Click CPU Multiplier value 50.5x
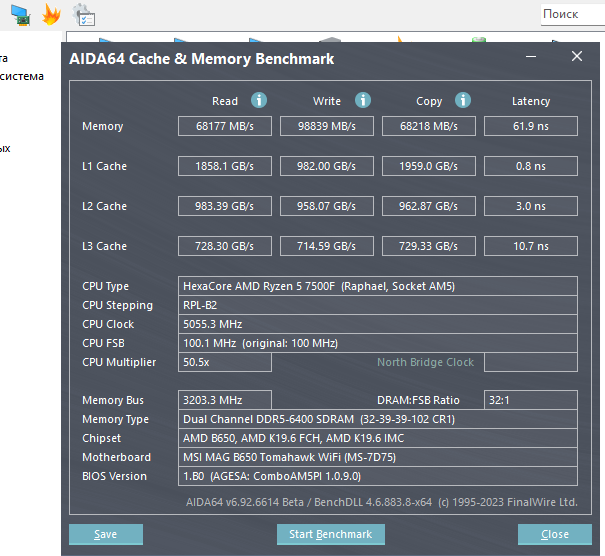The image size is (605, 556). [225, 362]
